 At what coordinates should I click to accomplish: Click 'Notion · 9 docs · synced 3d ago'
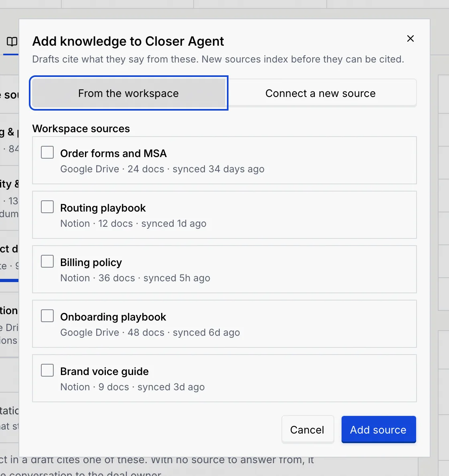[132, 387]
